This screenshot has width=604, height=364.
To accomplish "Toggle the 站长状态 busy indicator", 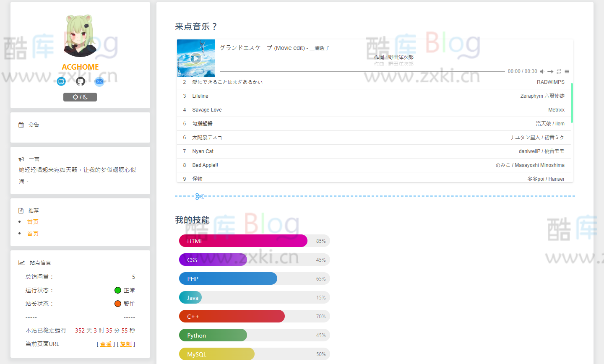I will (117, 303).
